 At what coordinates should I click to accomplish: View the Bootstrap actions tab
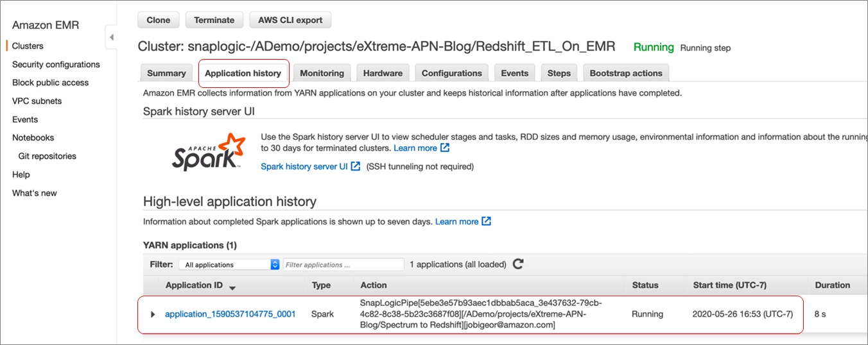click(626, 73)
